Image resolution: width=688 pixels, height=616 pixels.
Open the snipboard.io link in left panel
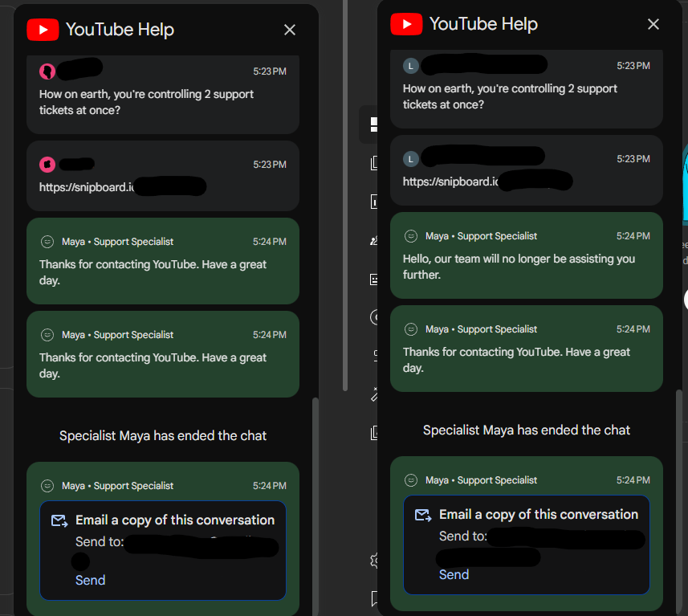click(87, 187)
